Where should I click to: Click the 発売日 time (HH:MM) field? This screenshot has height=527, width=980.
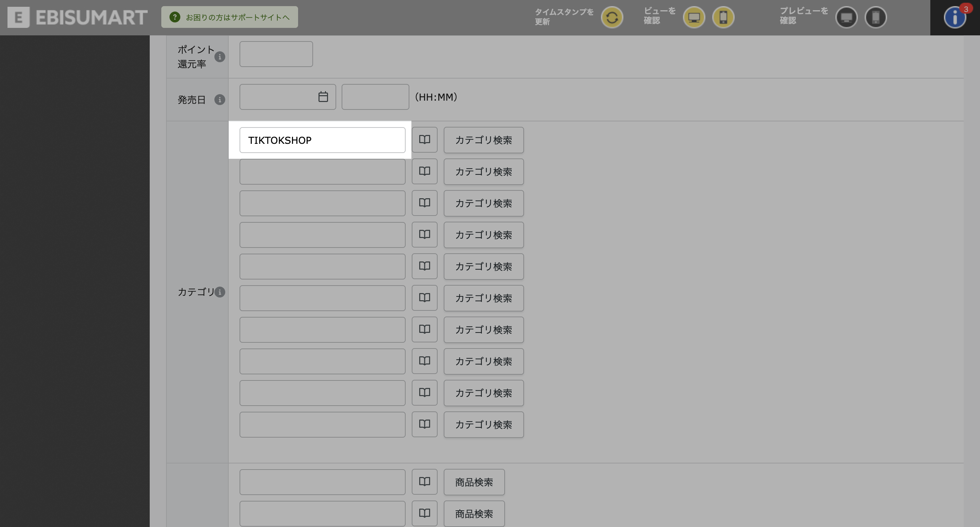375,97
